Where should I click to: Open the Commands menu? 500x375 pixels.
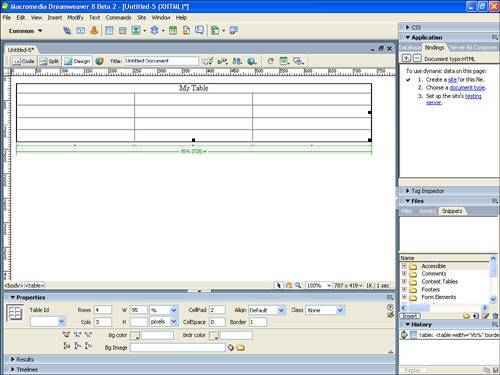118,17
